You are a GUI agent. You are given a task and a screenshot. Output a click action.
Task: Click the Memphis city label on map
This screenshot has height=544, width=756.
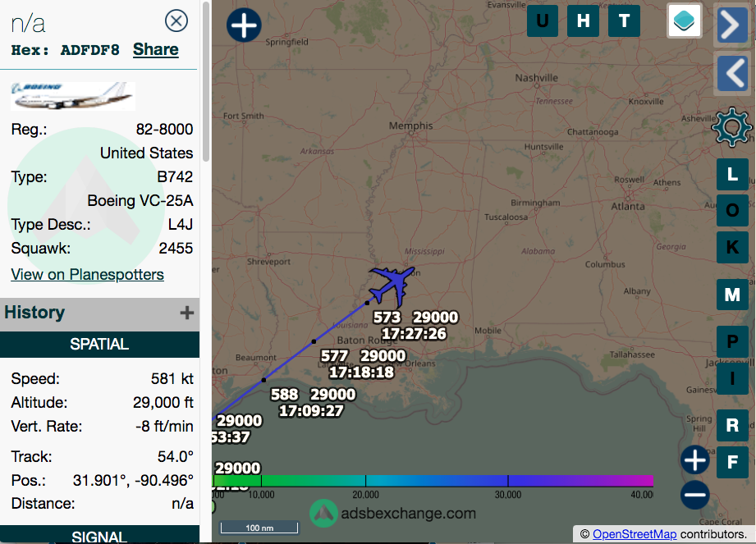pos(410,126)
